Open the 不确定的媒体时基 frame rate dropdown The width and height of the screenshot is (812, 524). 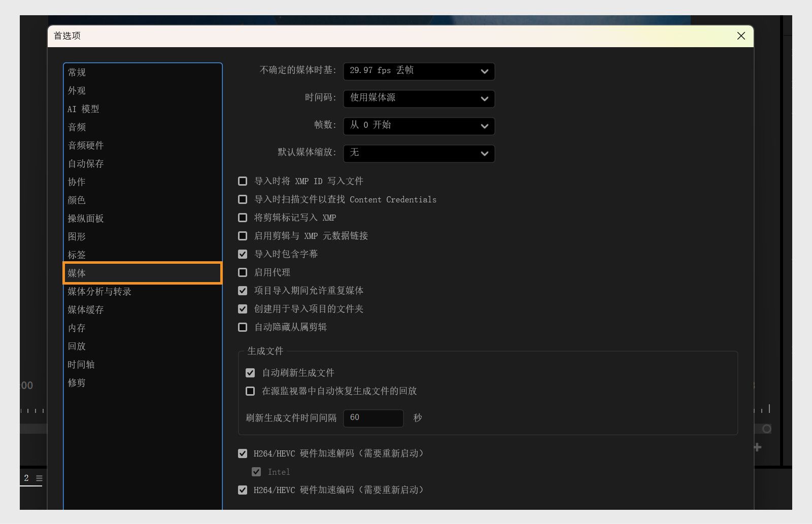coord(418,71)
